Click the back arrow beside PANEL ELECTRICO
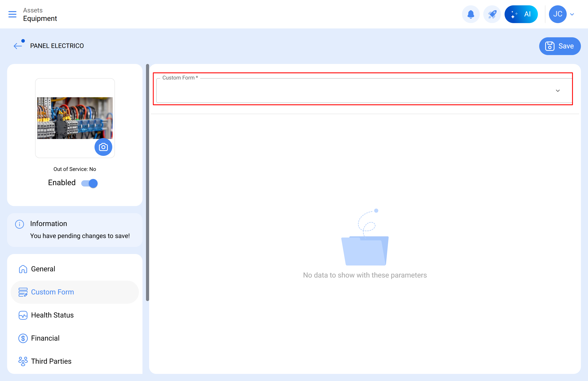The height and width of the screenshot is (381, 588). tap(18, 46)
